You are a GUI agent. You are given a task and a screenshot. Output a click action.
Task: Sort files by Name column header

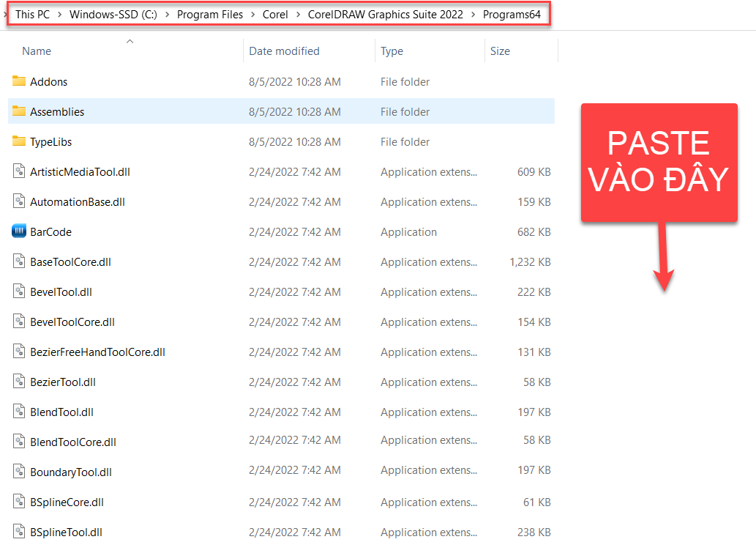coord(37,51)
